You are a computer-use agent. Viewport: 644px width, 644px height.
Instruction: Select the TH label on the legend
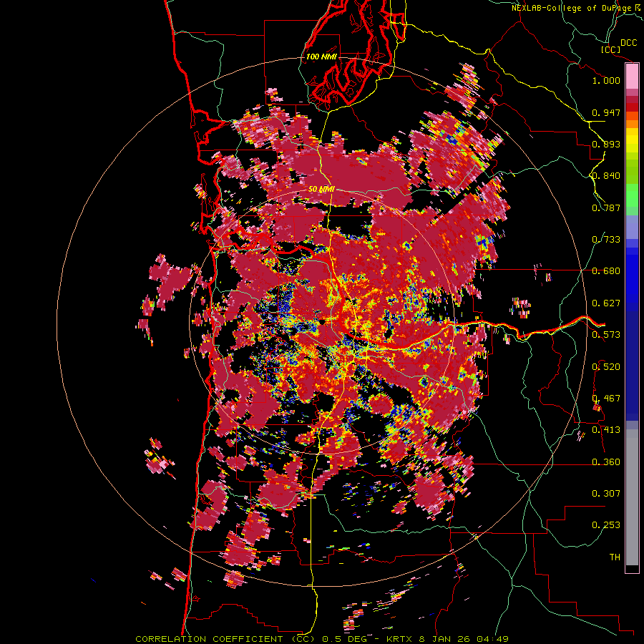[615, 557]
